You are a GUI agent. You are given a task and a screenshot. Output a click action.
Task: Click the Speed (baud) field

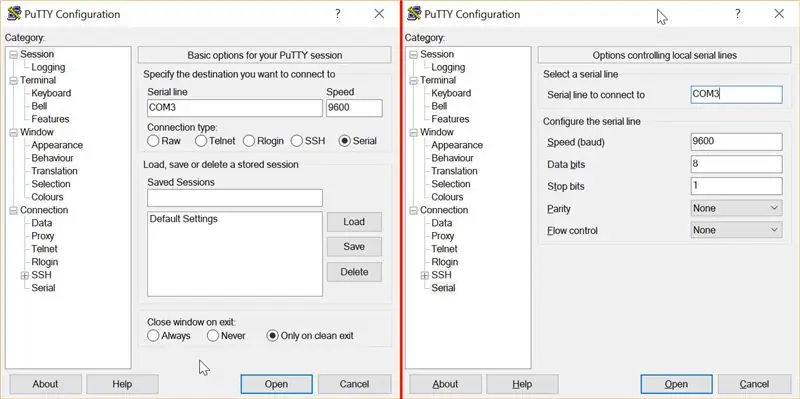(x=736, y=142)
